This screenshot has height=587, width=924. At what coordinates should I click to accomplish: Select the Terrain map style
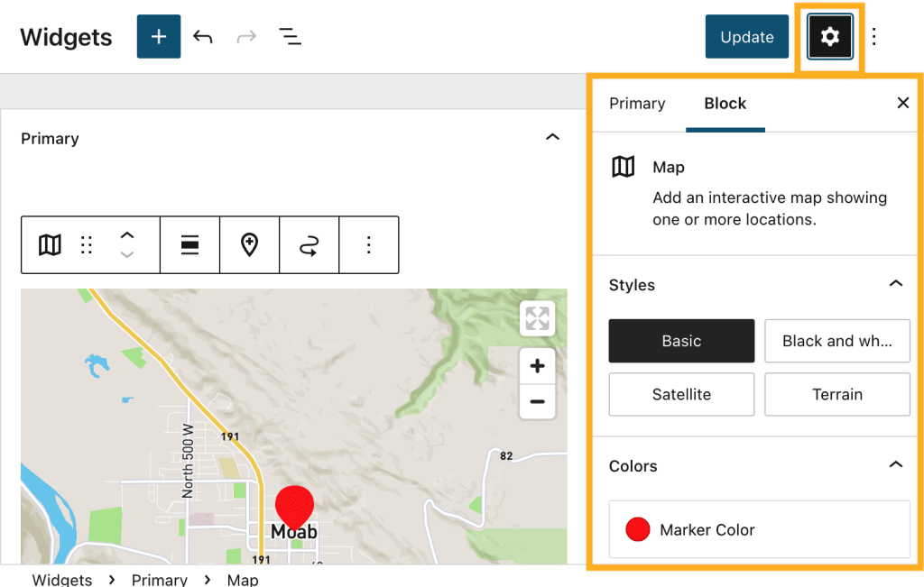(x=836, y=394)
